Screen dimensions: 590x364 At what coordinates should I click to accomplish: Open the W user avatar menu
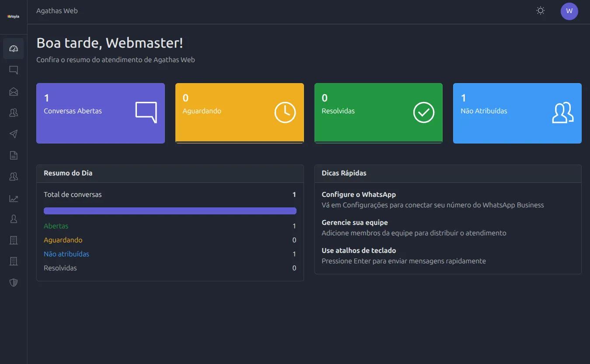pos(569,11)
